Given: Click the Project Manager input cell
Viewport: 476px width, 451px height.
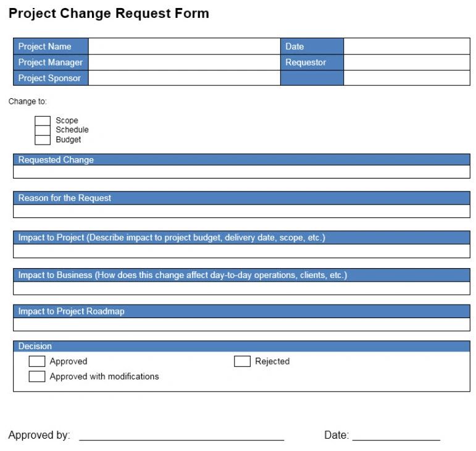Looking at the screenshot, I should pyautogui.click(x=184, y=62).
